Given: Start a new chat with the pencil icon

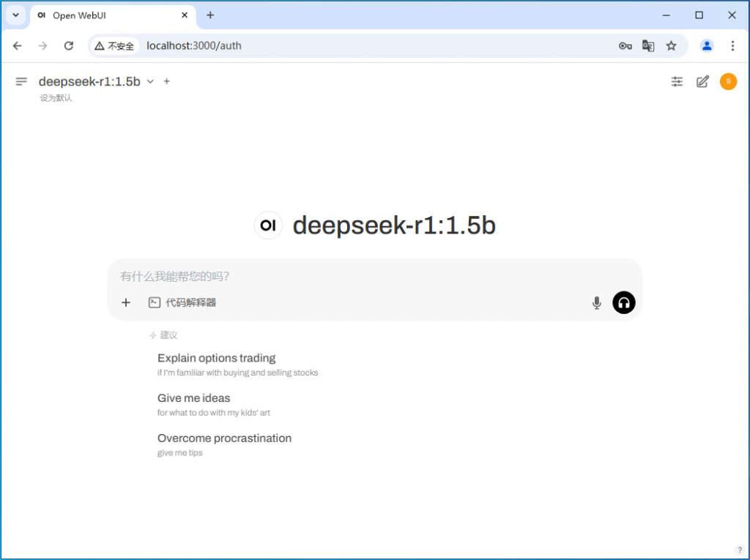Looking at the screenshot, I should pyautogui.click(x=702, y=81).
